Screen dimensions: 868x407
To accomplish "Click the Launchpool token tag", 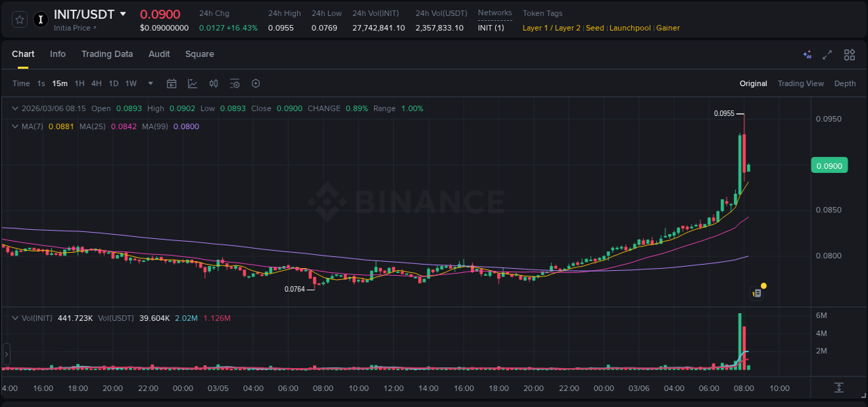I will click(630, 28).
